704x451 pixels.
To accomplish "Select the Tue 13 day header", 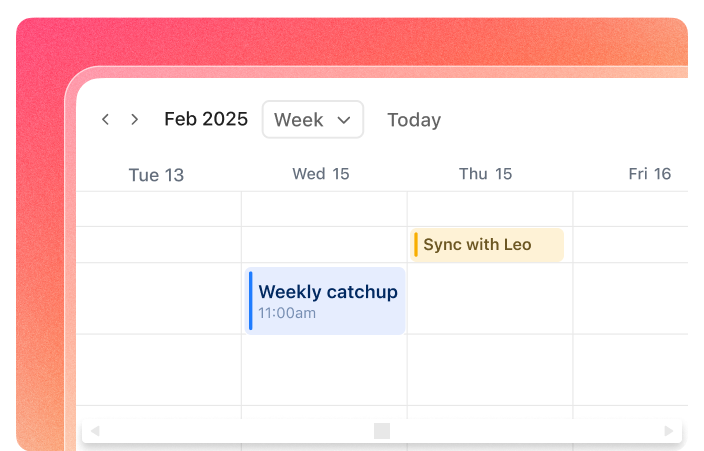I will tap(156, 175).
